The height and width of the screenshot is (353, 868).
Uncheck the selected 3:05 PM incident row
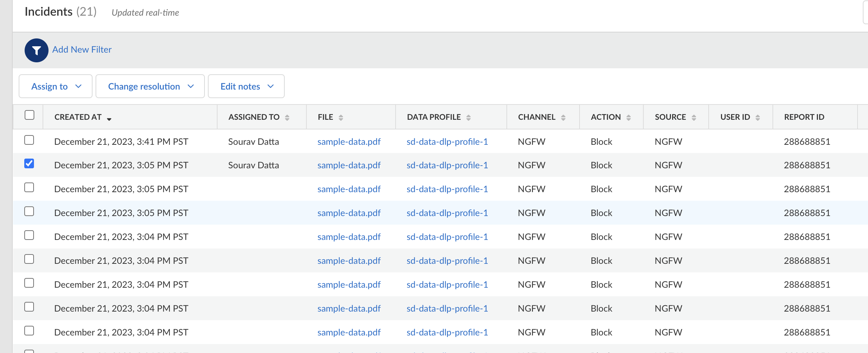(29, 163)
